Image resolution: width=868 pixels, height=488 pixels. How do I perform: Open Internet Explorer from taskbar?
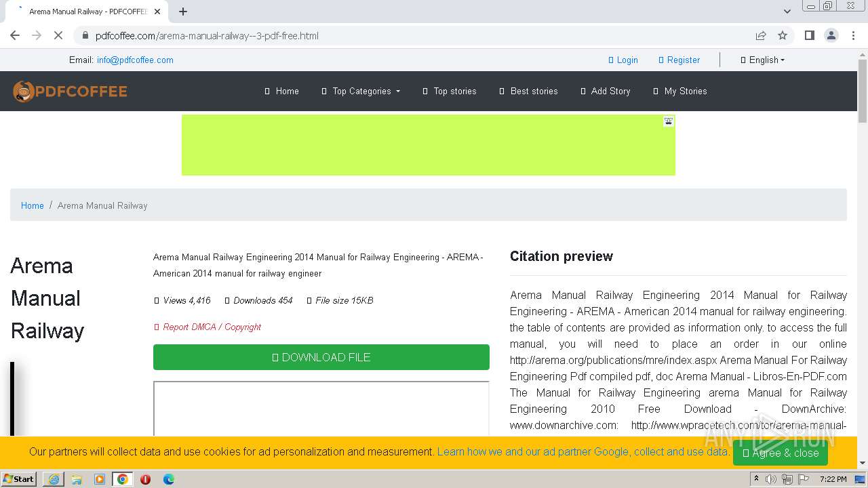54,479
